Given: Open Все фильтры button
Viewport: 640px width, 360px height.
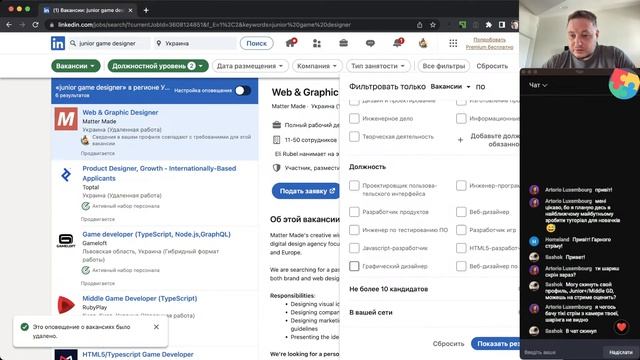Looking at the screenshot, I should [x=444, y=66].
